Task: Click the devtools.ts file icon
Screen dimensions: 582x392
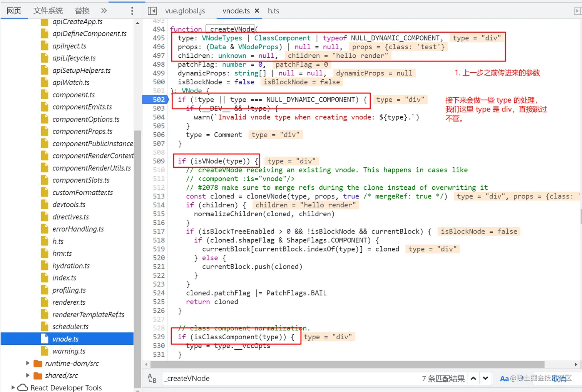Action: [x=45, y=205]
